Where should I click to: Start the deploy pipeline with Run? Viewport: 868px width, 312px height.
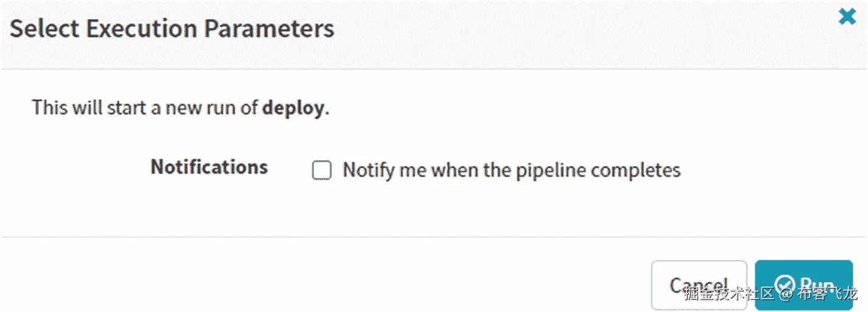[803, 285]
